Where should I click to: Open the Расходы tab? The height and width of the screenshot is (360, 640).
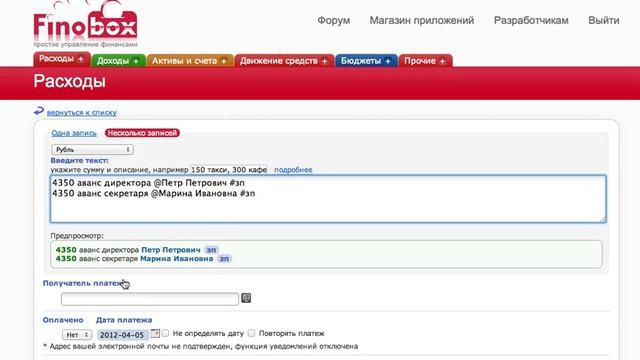point(62,60)
